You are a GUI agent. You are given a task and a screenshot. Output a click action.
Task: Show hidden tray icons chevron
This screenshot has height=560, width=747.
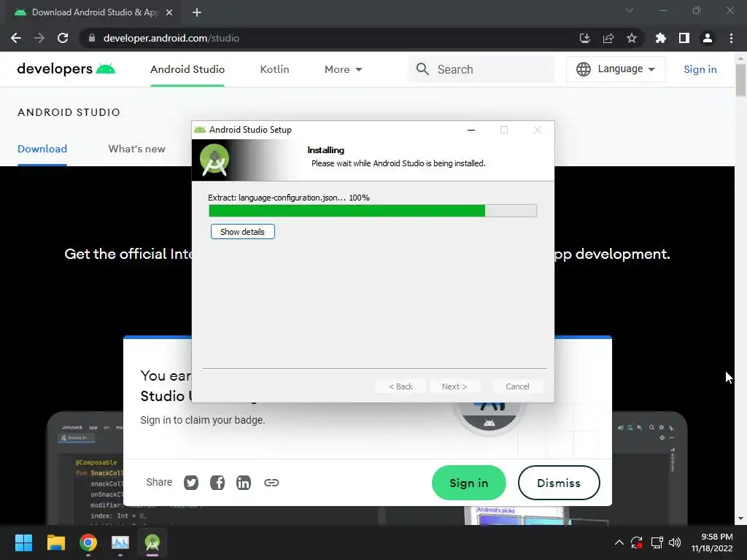619,542
